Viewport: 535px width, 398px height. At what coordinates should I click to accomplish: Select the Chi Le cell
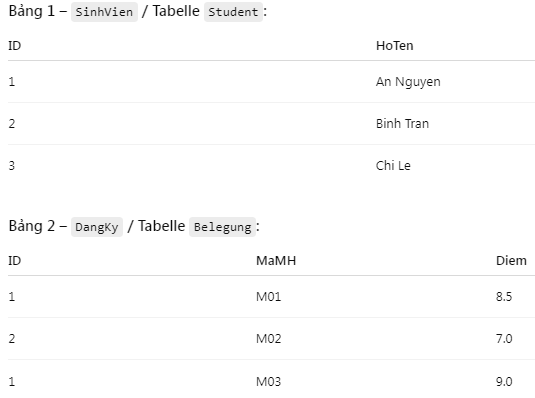coord(393,166)
